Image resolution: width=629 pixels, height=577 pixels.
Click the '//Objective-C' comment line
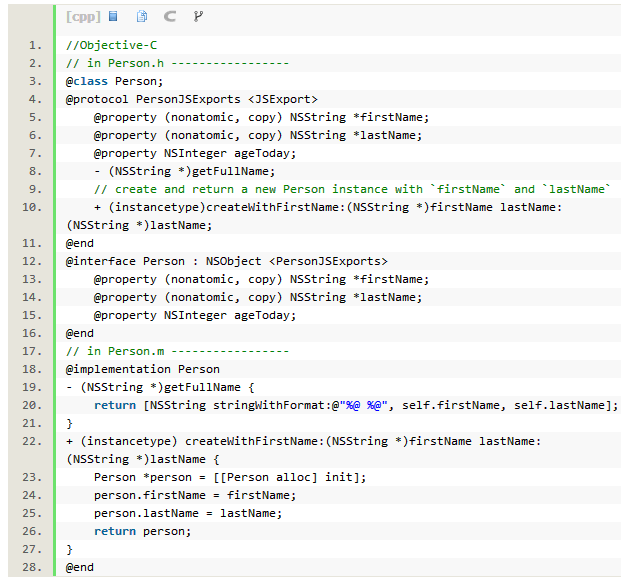point(111,45)
